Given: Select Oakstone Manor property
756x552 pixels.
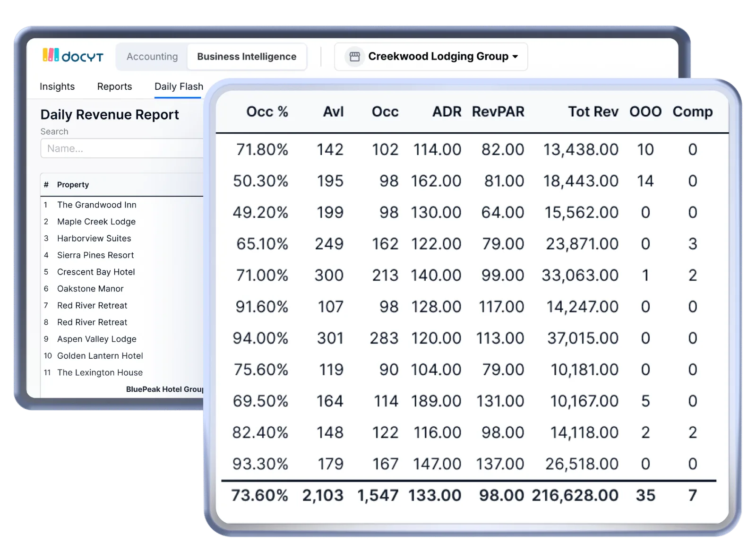Looking at the screenshot, I should 90,289.
